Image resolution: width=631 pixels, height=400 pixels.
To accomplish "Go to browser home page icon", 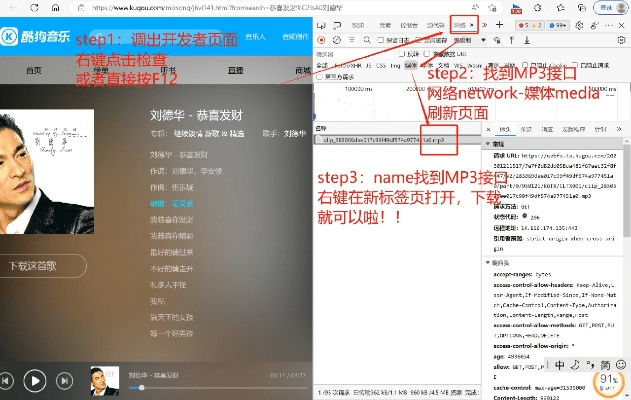I will coord(56,8).
